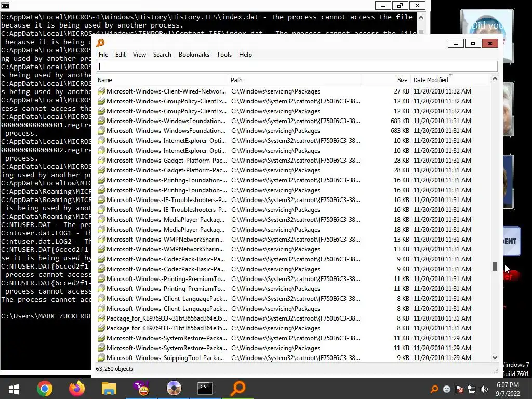Click the 683 KB size of WindowsFoundation catroot row
This screenshot has width=532, height=399.
400,121
